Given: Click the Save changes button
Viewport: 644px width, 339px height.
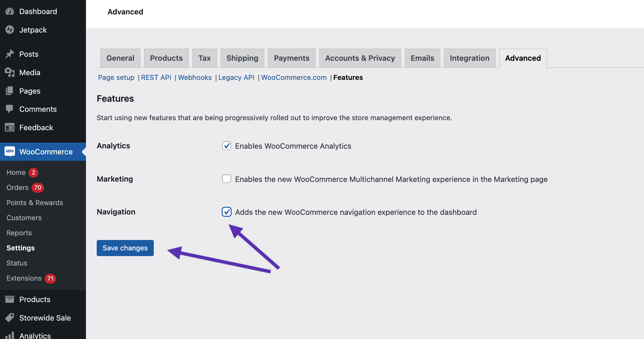Looking at the screenshot, I should pos(125,248).
